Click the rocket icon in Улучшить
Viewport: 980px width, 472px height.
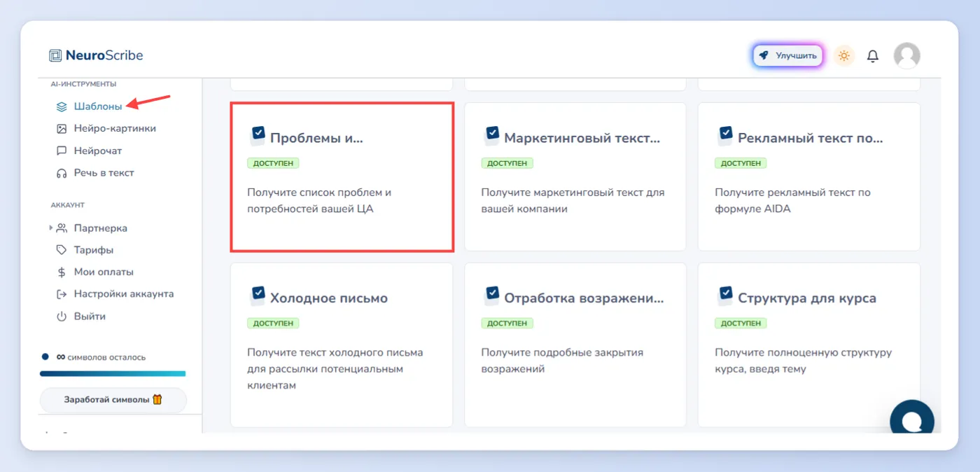(764, 55)
